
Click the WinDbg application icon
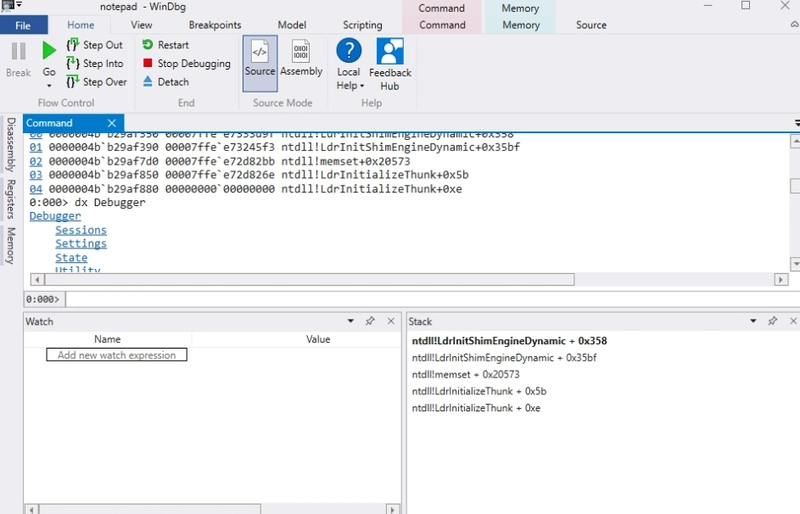pos(7,5)
